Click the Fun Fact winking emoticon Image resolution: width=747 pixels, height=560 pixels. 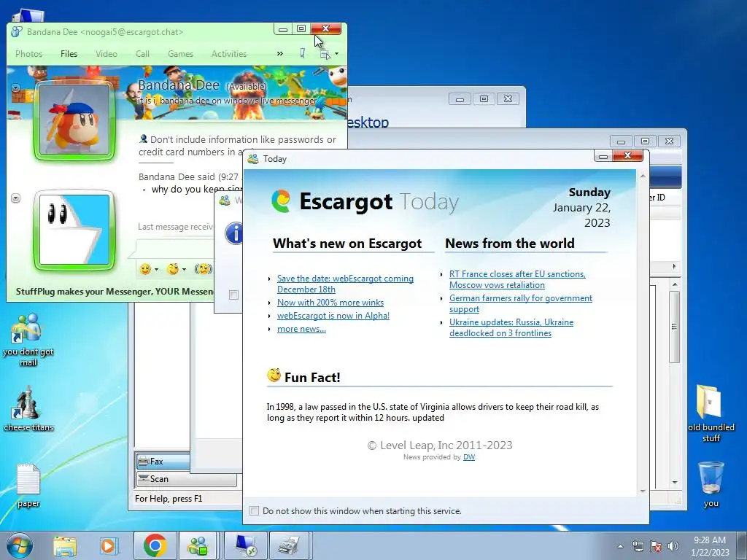[x=274, y=376]
